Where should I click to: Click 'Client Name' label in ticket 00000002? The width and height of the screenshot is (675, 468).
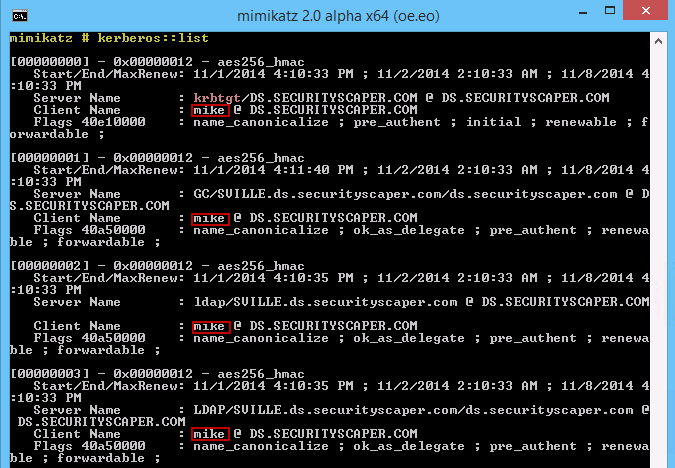point(77,326)
